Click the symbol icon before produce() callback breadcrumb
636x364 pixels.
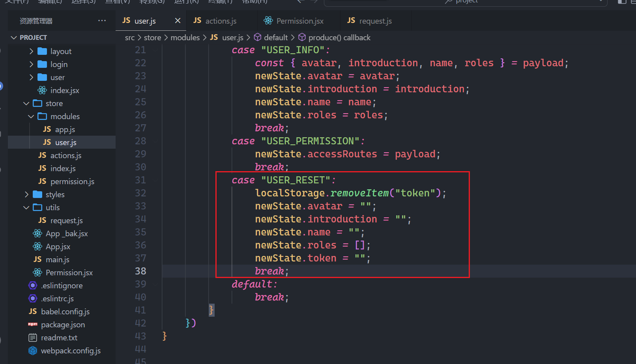[x=302, y=37]
